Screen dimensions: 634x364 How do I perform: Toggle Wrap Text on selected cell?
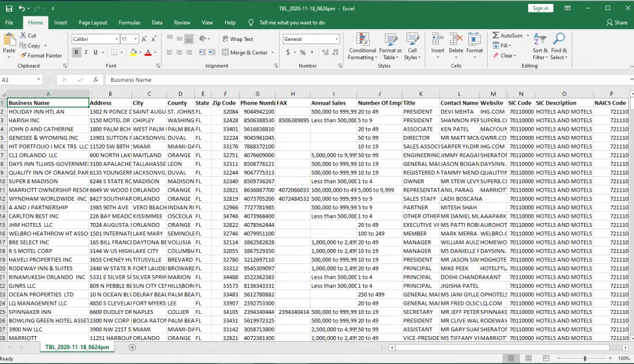tap(238, 39)
